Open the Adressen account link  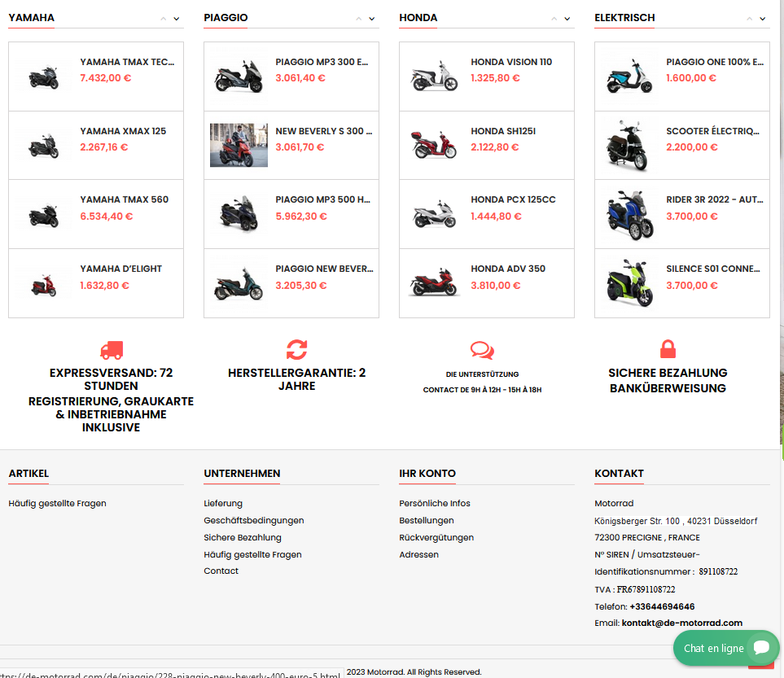coord(419,554)
